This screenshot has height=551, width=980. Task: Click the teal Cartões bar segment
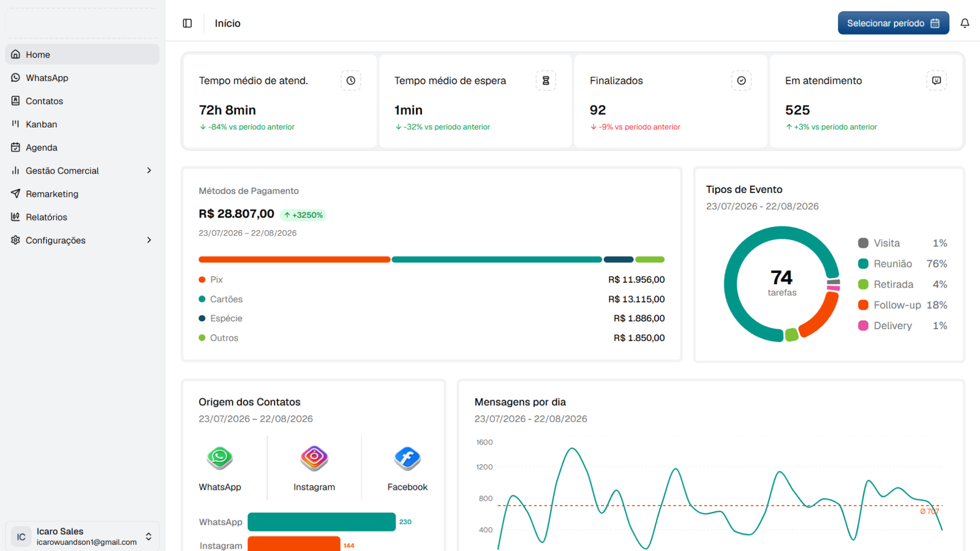point(497,260)
